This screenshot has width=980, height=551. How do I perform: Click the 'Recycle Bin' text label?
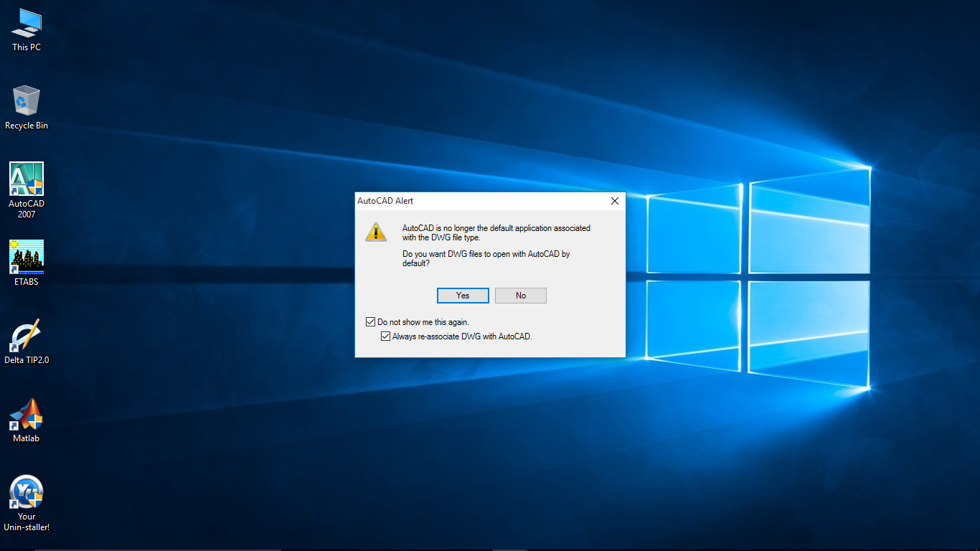pos(27,126)
